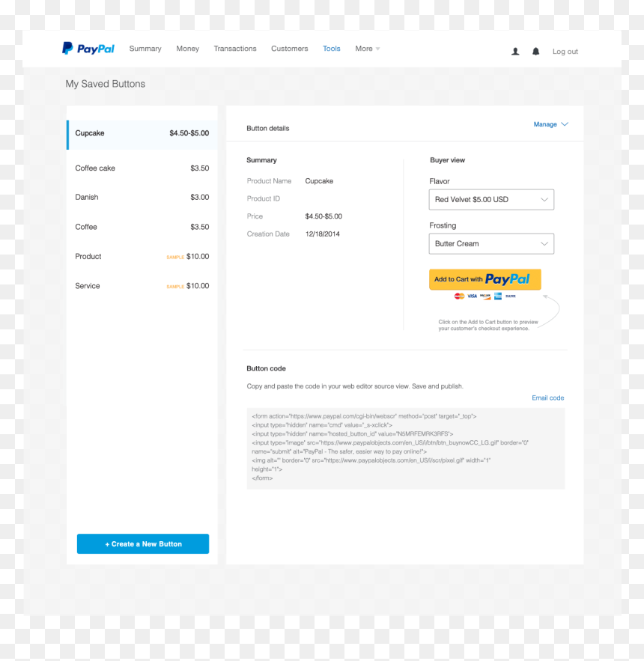Select the Coffee cake saved button
This screenshot has width=644, height=661.
tap(142, 168)
